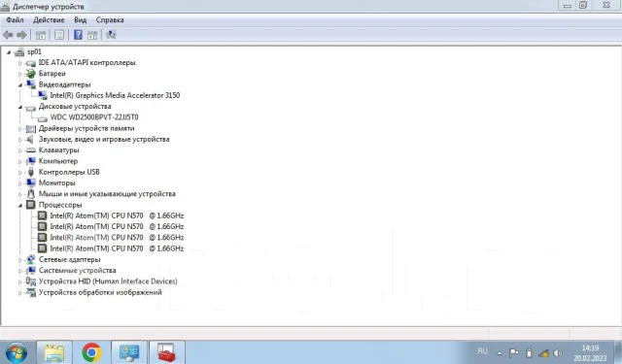Click the Intel Graphics Media Accelerator device icon

42,95
